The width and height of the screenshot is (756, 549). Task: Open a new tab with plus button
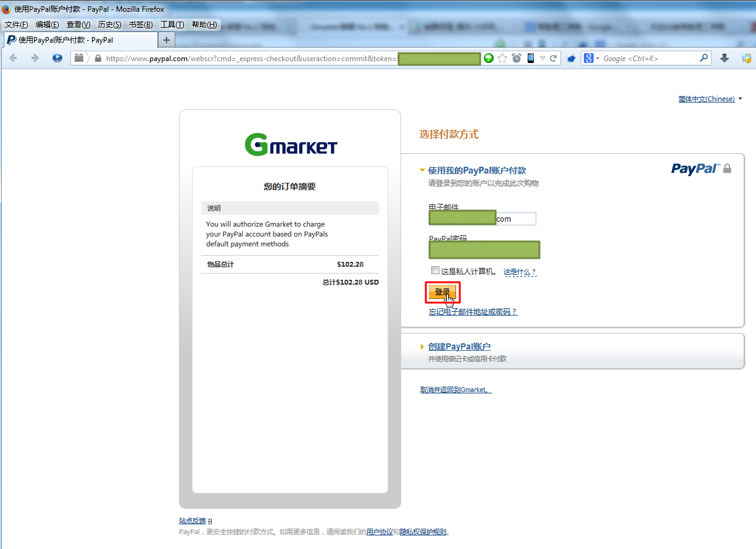tap(166, 40)
